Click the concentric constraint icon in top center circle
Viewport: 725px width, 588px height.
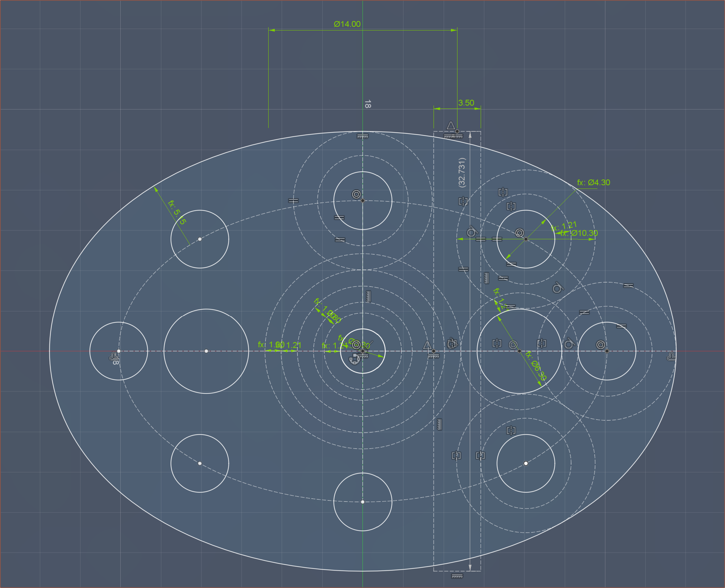coord(356,194)
